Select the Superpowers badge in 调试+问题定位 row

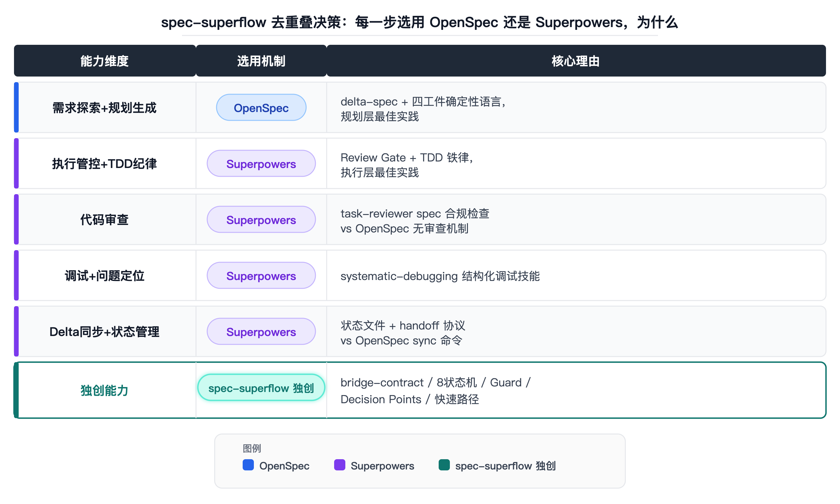261,276
